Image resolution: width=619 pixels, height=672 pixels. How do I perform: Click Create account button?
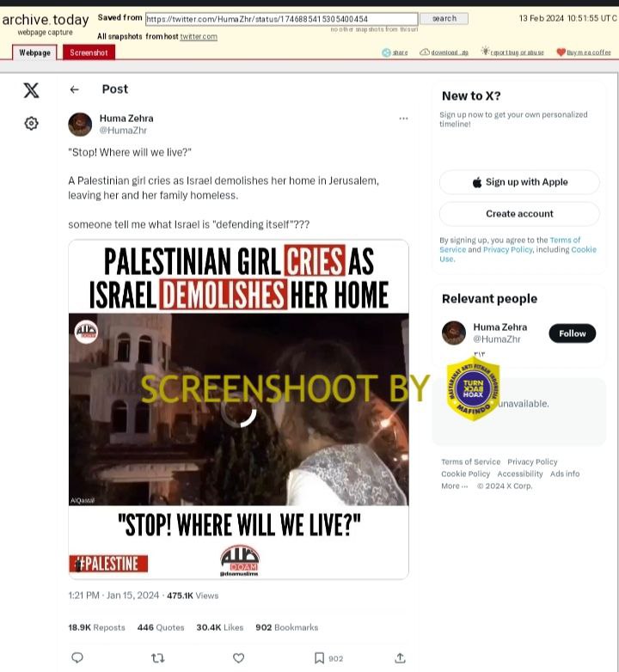coord(519,214)
